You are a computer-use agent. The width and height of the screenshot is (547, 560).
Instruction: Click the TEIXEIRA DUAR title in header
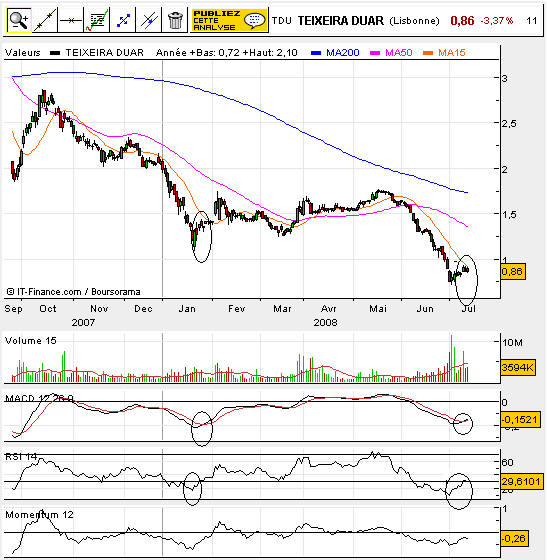coord(341,21)
